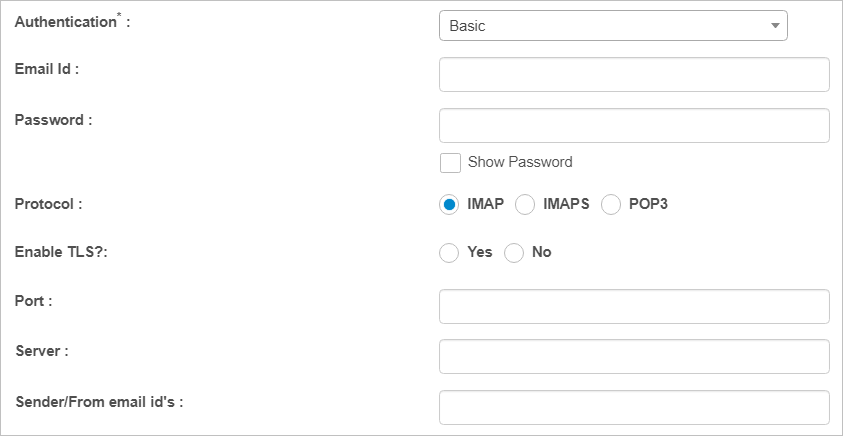The height and width of the screenshot is (436, 843).
Task: Select the POP3 protocol option
Action: 610,204
